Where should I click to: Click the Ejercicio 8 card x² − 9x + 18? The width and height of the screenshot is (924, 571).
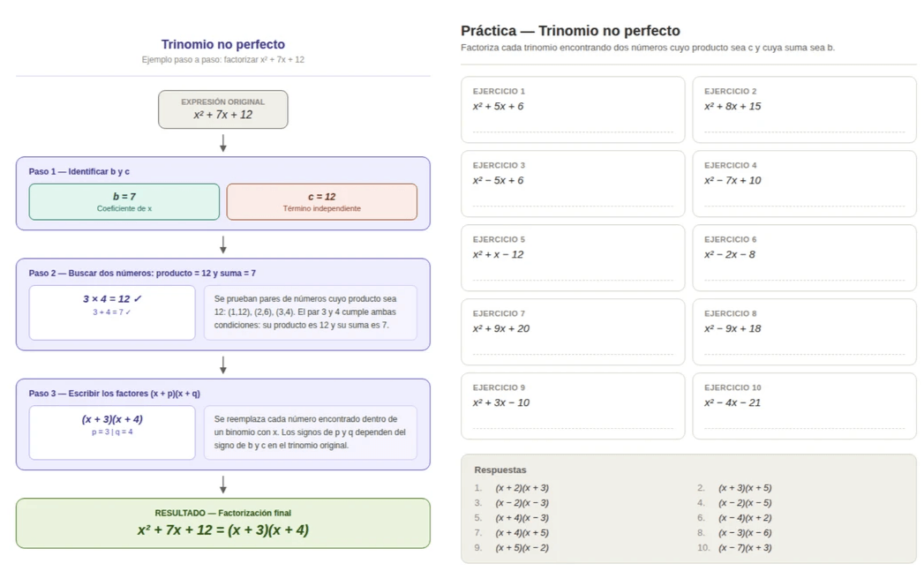[804, 332]
